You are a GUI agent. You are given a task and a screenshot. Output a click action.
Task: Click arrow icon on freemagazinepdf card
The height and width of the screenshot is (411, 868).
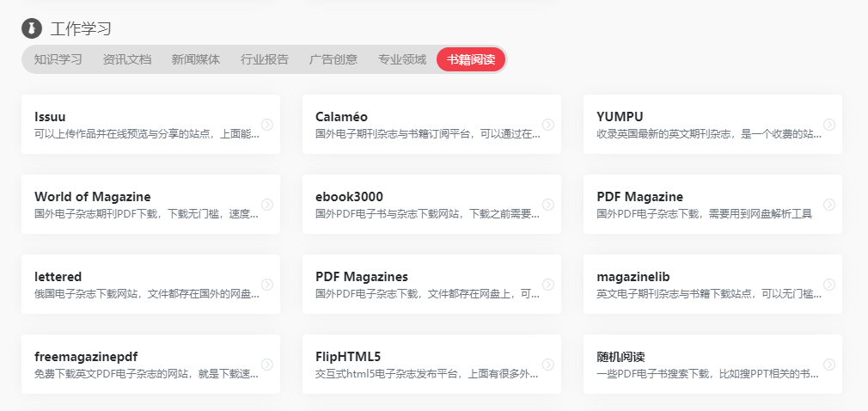coord(266,364)
